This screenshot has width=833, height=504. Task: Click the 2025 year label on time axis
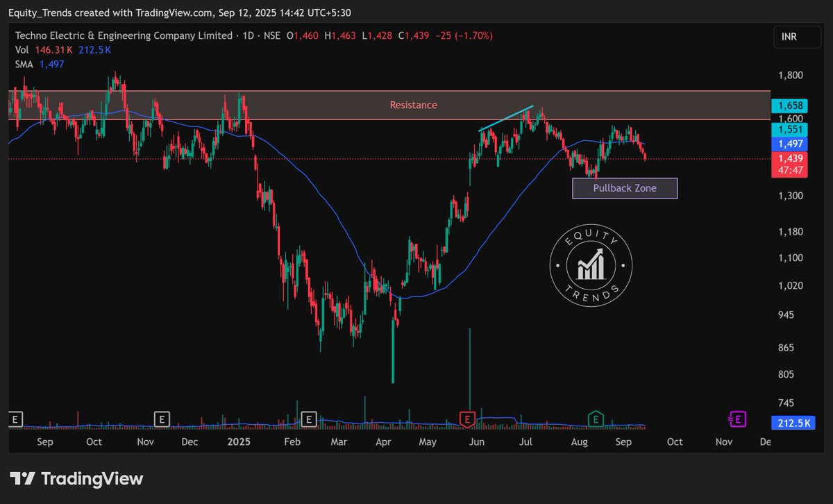click(239, 442)
